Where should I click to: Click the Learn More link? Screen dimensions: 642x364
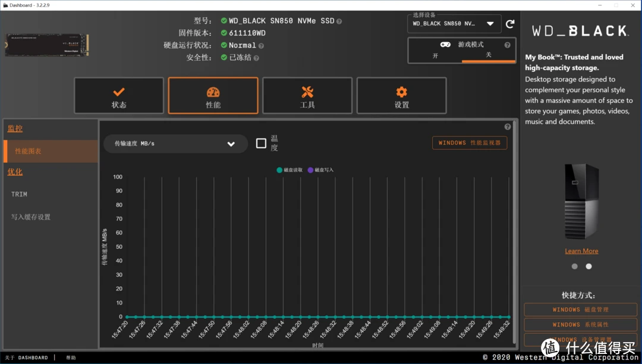click(581, 251)
